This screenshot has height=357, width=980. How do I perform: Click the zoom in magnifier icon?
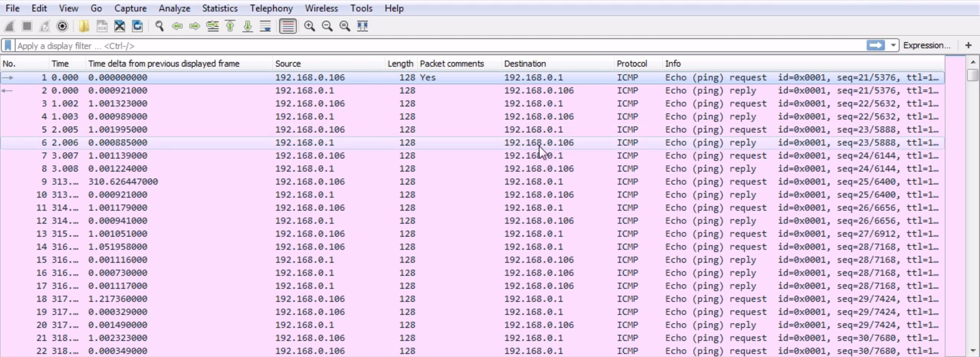(309, 26)
